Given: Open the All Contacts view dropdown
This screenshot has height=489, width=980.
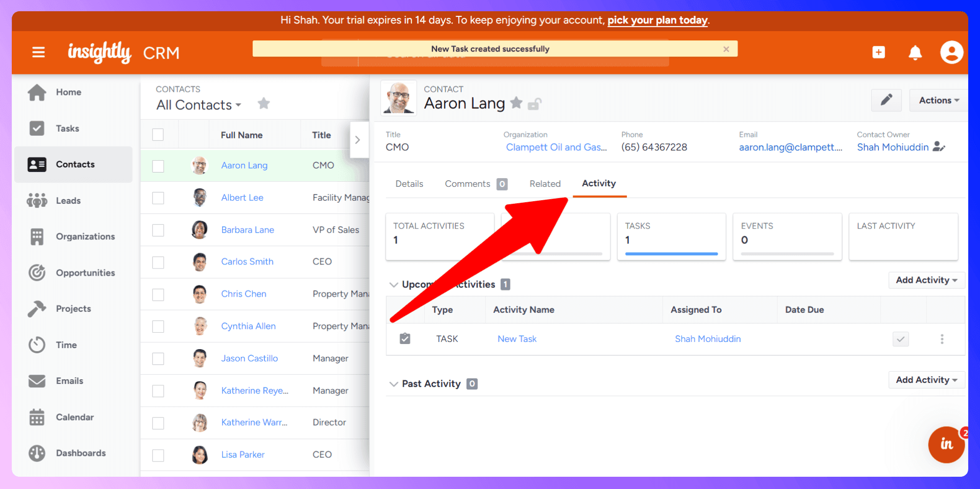Looking at the screenshot, I should pos(199,105).
